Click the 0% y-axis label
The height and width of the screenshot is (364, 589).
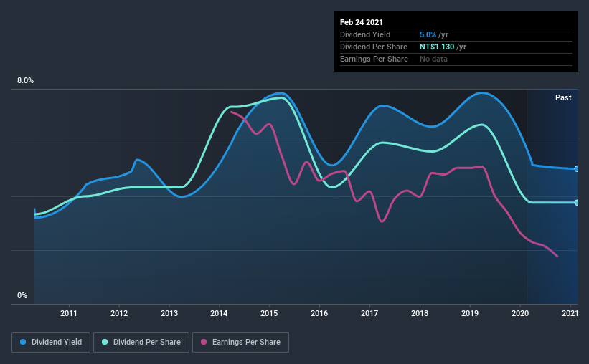pyautogui.click(x=22, y=296)
